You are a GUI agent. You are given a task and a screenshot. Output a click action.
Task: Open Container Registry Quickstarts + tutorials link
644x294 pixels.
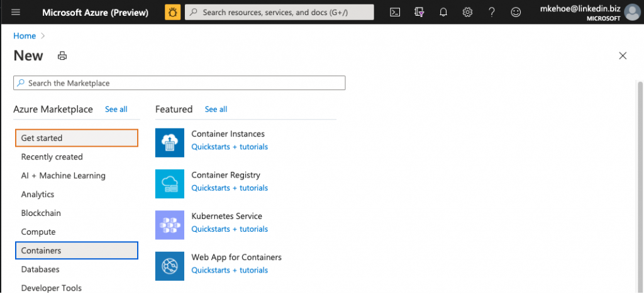[x=230, y=188]
